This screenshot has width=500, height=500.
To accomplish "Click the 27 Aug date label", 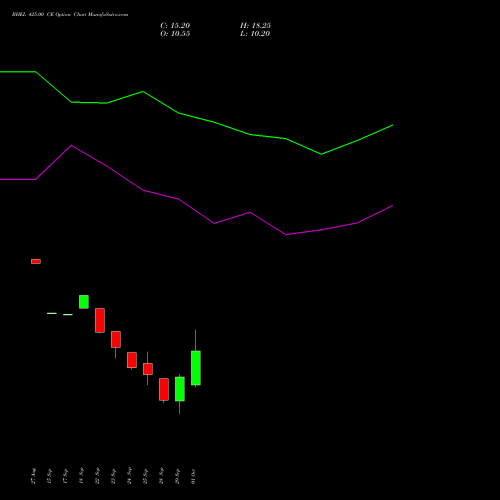I will pos(33,476).
